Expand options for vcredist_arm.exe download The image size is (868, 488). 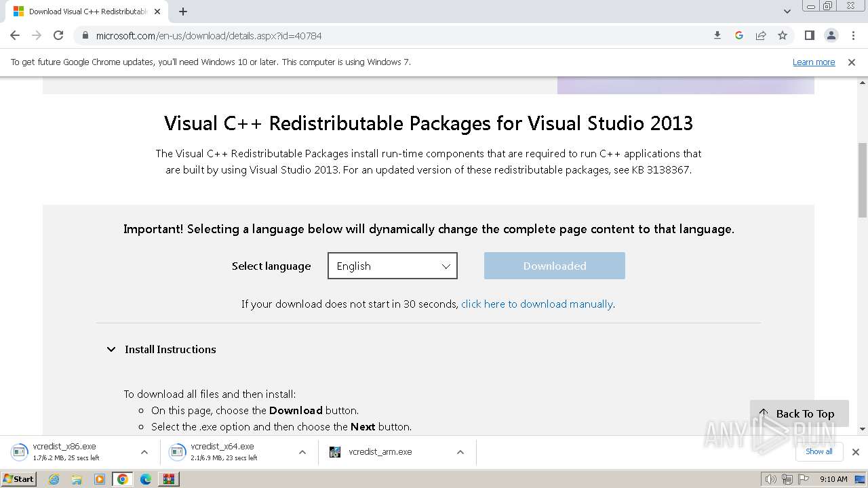pos(460,452)
